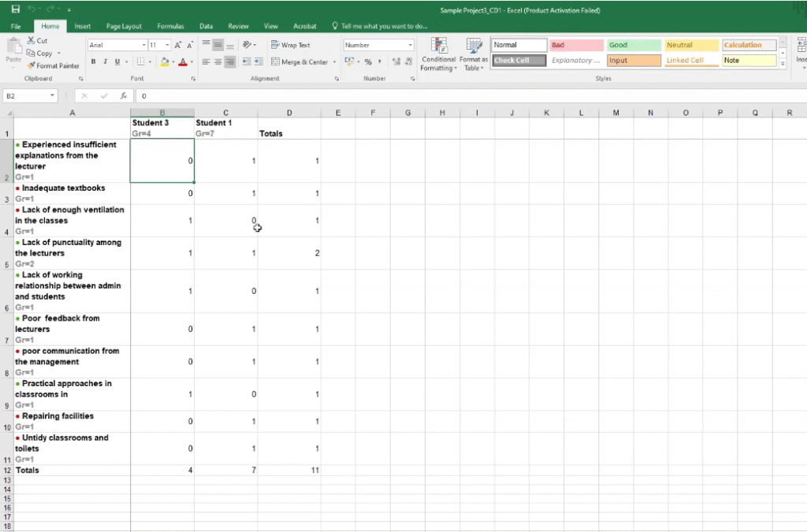
Task: Switch to the Formulas ribbon tab
Action: [x=170, y=26]
